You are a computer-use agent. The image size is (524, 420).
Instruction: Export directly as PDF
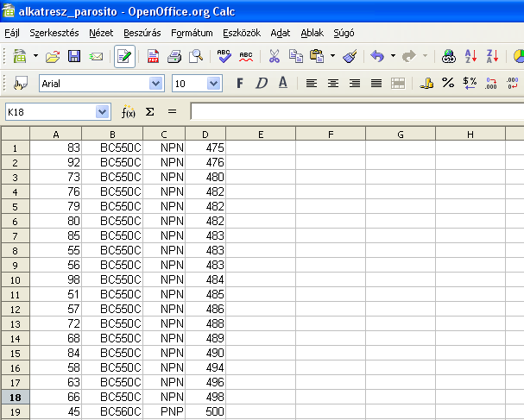tap(153, 56)
